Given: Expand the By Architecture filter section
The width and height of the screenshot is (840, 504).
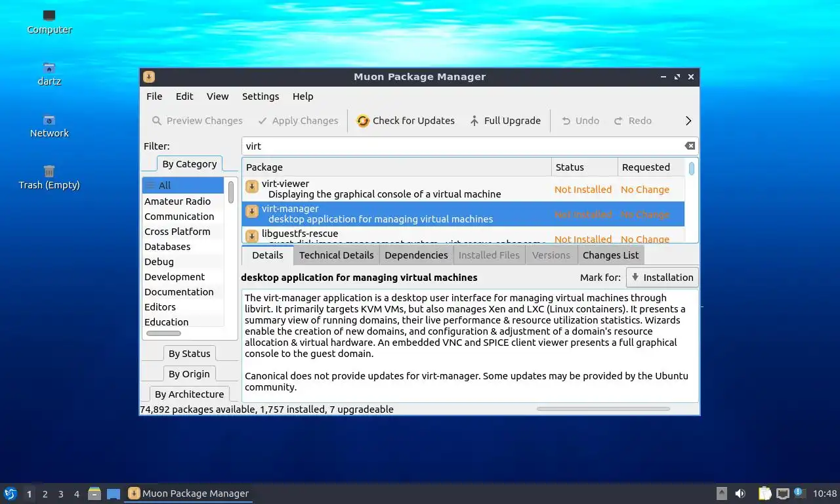Looking at the screenshot, I should [190, 394].
